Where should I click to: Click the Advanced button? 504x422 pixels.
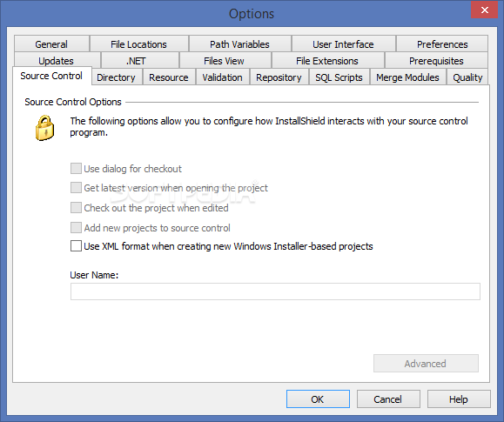(x=426, y=364)
